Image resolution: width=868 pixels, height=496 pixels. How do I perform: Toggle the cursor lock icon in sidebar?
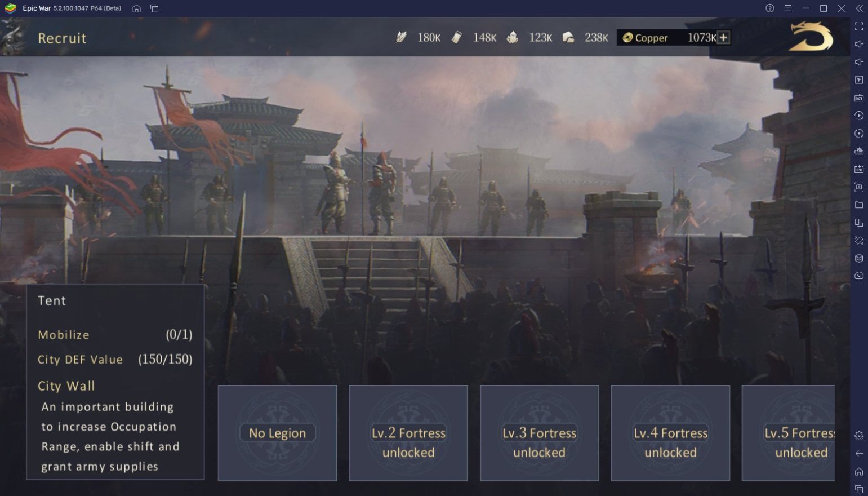(x=859, y=80)
